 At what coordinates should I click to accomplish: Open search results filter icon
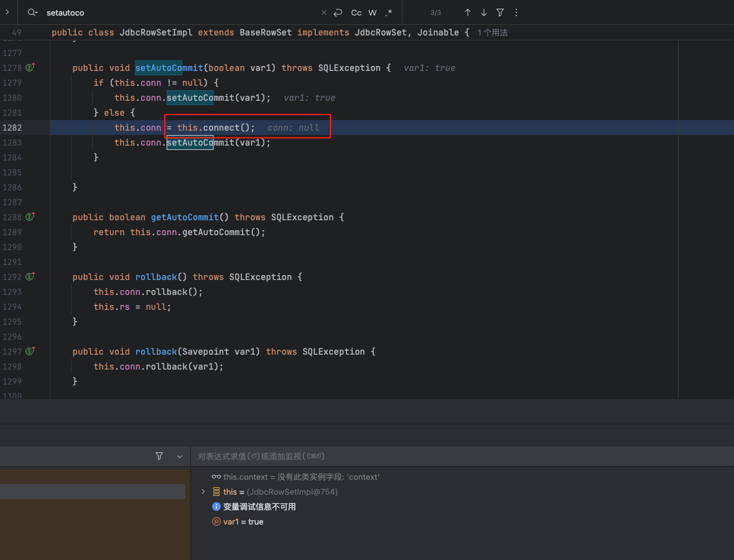tap(500, 12)
